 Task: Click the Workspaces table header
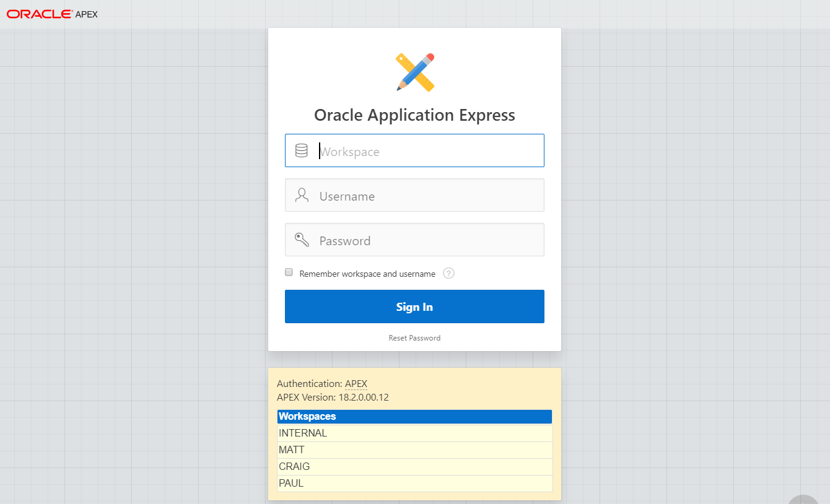pos(414,417)
